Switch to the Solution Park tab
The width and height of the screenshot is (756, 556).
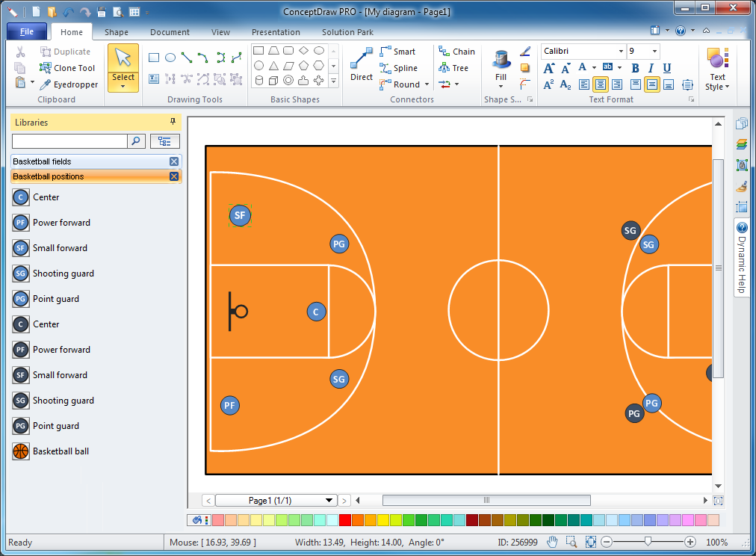pyautogui.click(x=347, y=32)
